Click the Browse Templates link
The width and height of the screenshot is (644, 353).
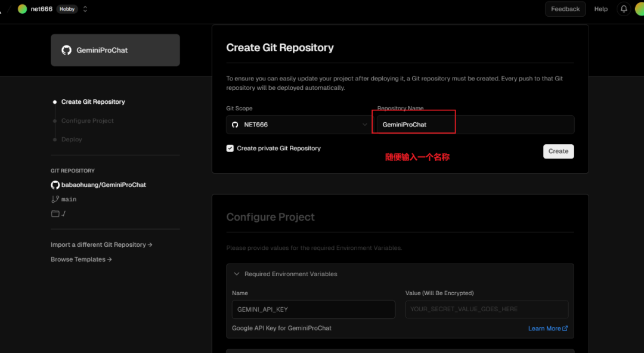tap(81, 259)
